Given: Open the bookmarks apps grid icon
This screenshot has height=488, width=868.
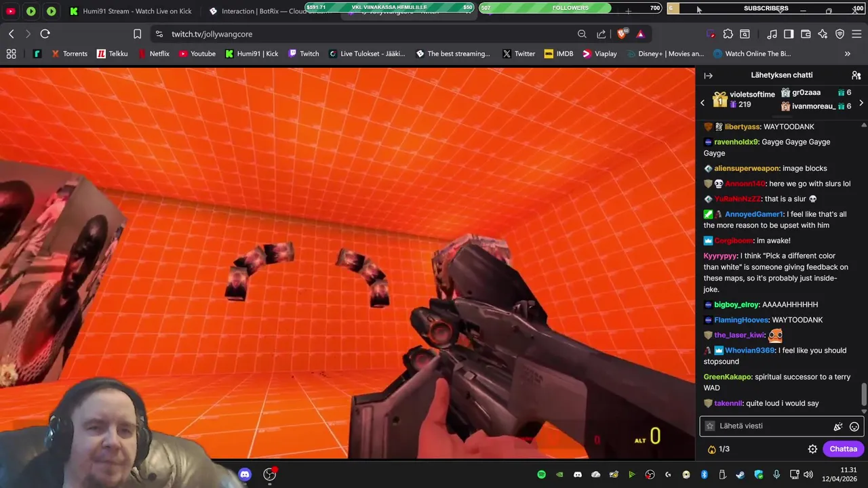Looking at the screenshot, I should (x=11, y=54).
